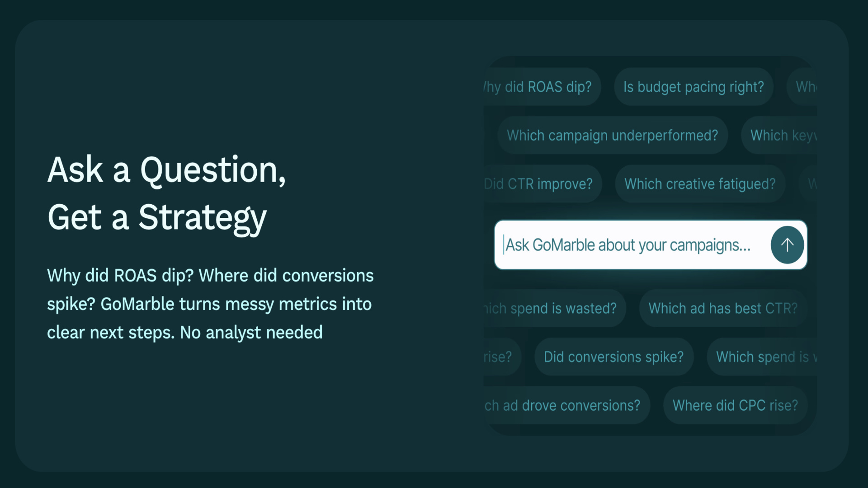Select the 'Did CTR improve?' chip
This screenshot has height=488, width=868.
[x=541, y=184]
